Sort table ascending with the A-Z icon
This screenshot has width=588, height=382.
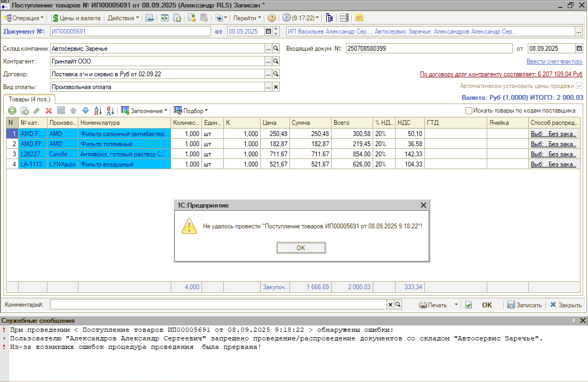(x=98, y=110)
